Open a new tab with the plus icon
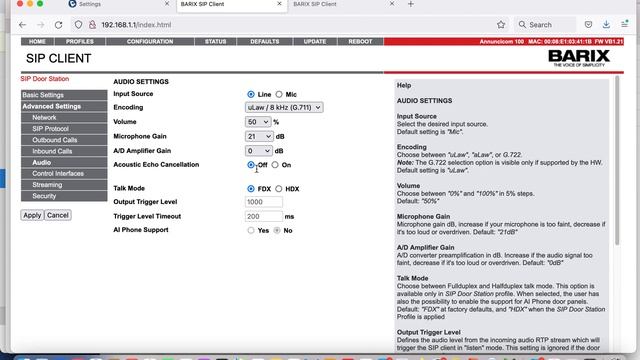 click(411, 4)
